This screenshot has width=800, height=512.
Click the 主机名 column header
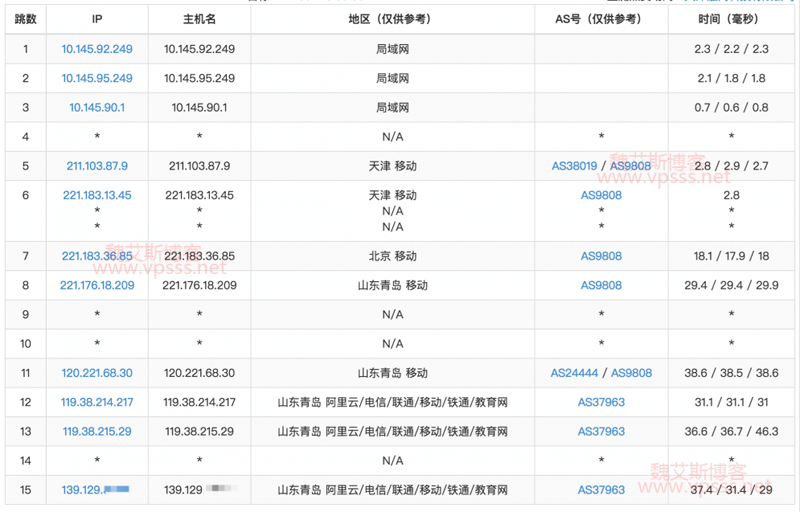[x=199, y=19]
